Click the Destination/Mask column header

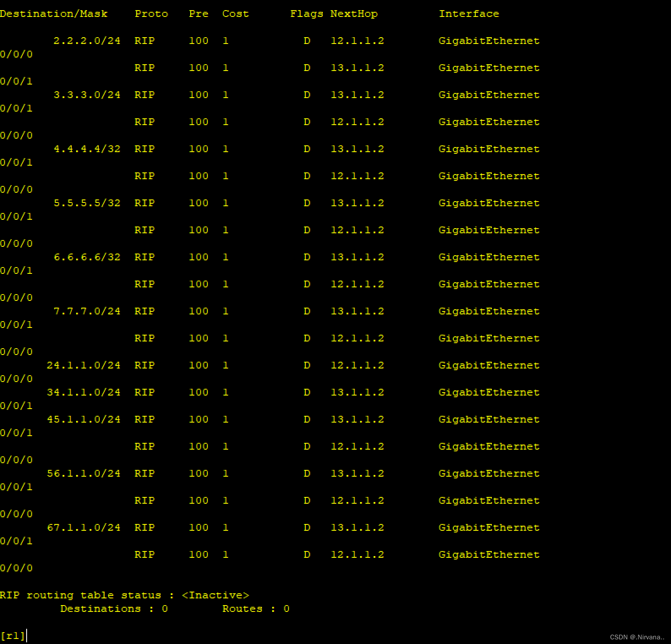coord(54,14)
